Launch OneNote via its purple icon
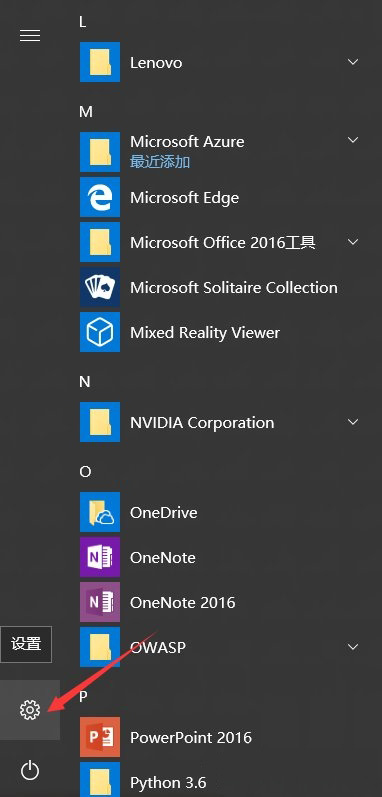This screenshot has width=382, height=797. click(100, 557)
